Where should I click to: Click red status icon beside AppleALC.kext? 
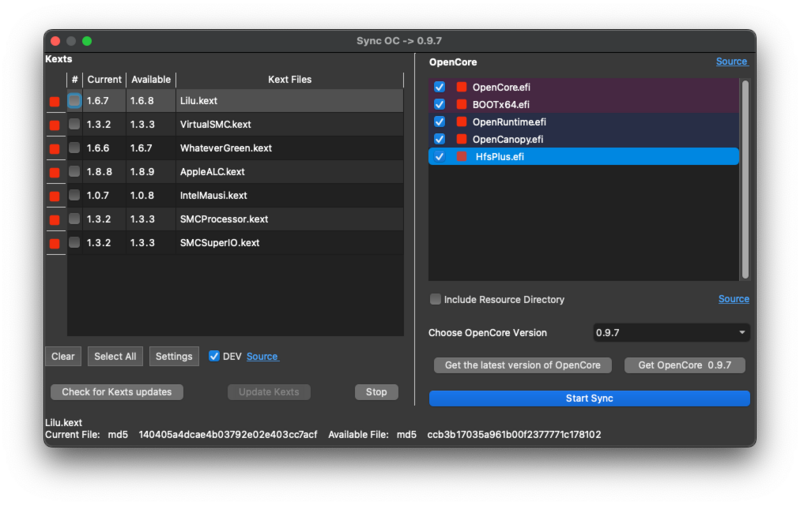55,172
